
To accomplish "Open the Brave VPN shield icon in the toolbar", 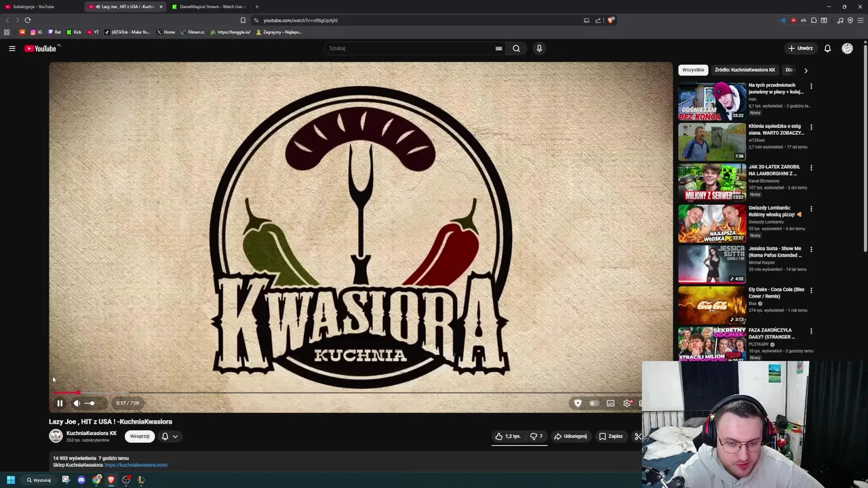I will coord(850,20).
